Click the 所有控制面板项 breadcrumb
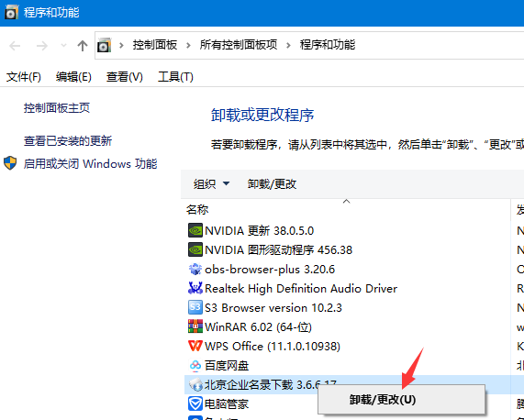 click(239, 45)
